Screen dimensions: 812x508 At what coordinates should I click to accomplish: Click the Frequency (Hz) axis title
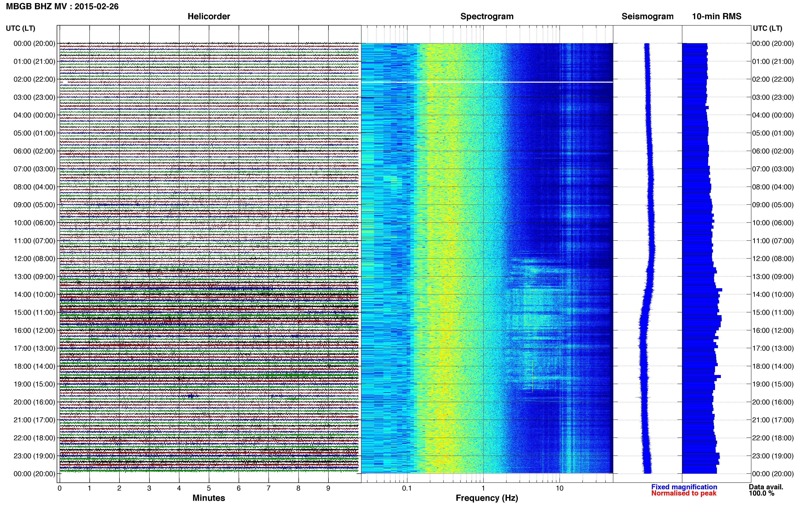click(487, 498)
